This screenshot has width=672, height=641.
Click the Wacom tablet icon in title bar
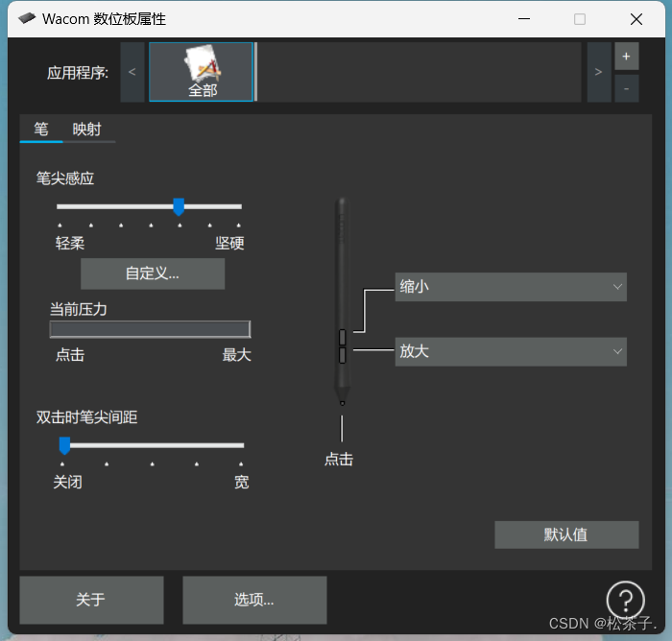tap(27, 18)
